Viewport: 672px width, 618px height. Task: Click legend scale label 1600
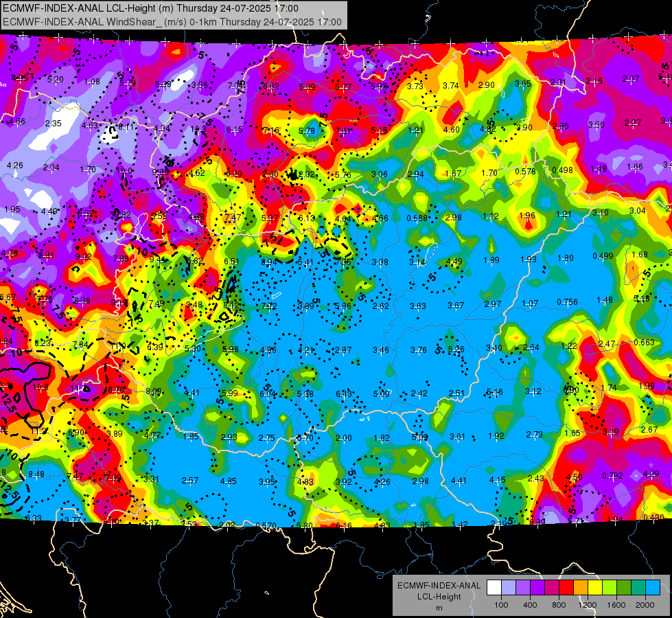(x=616, y=605)
